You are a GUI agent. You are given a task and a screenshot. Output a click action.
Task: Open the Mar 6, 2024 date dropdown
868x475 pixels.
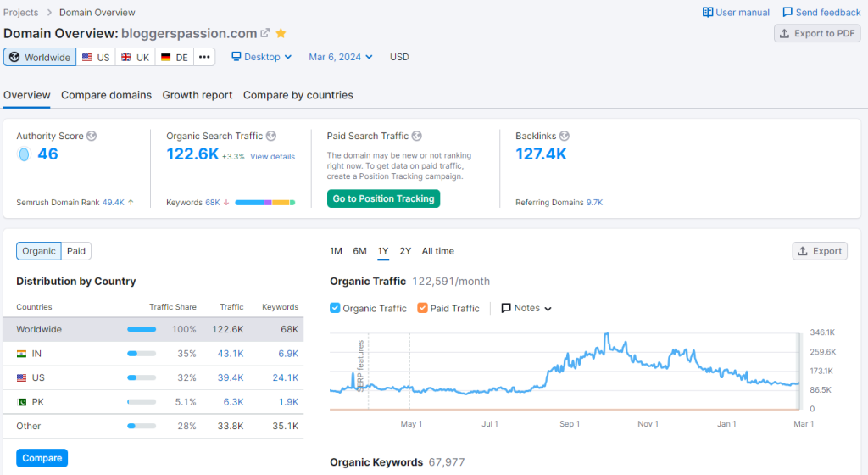pos(341,57)
